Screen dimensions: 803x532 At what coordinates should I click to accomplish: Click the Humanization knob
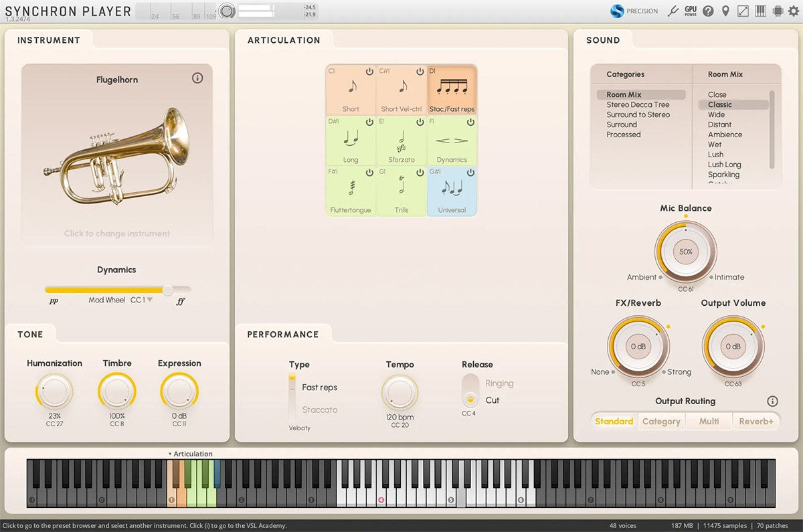pos(54,391)
